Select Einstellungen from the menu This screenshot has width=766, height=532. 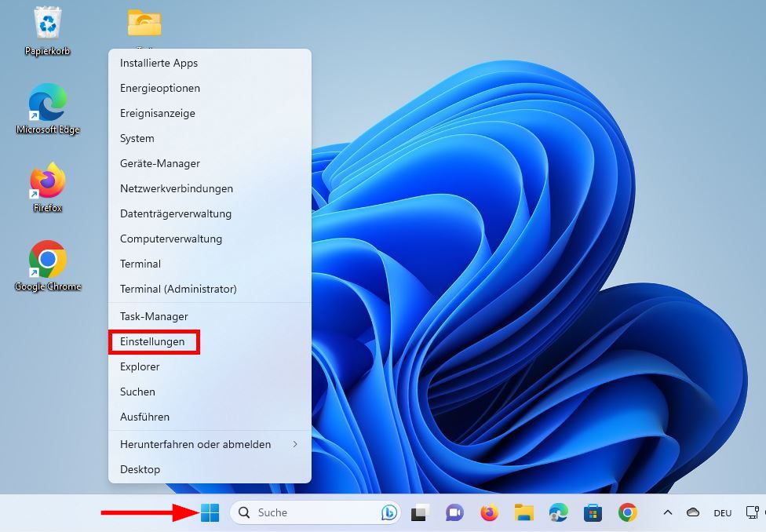click(x=154, y=341)
